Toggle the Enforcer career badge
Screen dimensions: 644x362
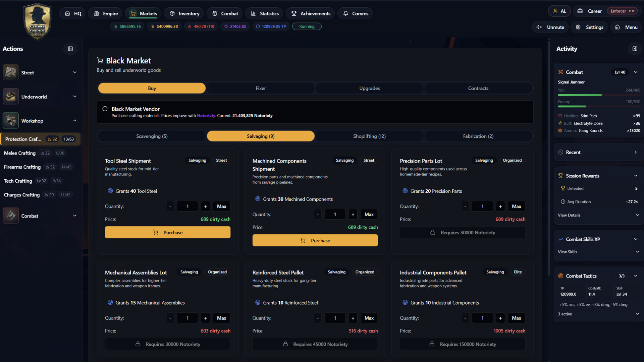tap(622, 11)
